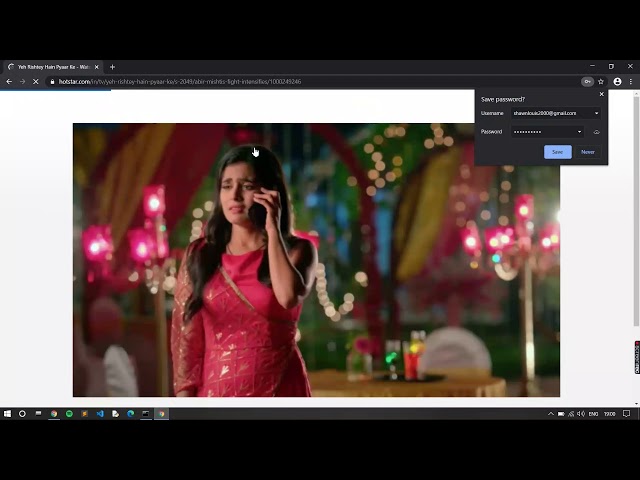This screenshot has width=640, height=480.
Task: Switch to the highlighted Chrome taskbar icon
Action: point(162,413)
